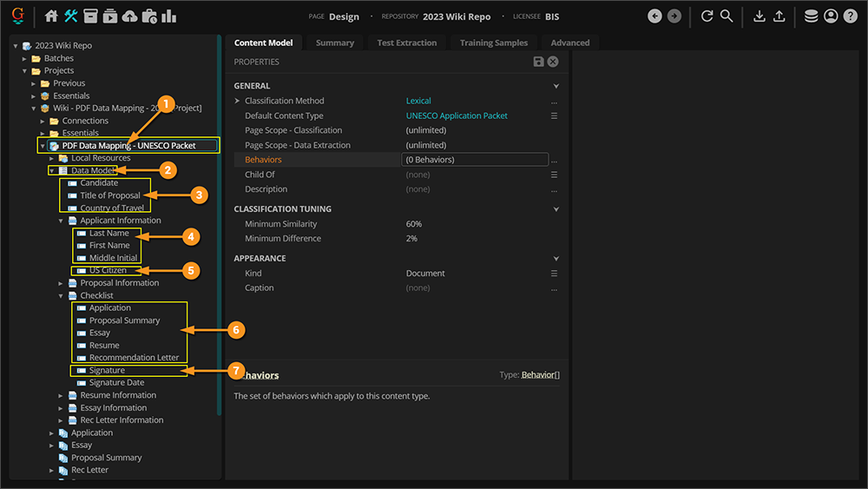868x489 pixels.
Task: Open the help question mark icon
Action: click(x=851, y=16)
